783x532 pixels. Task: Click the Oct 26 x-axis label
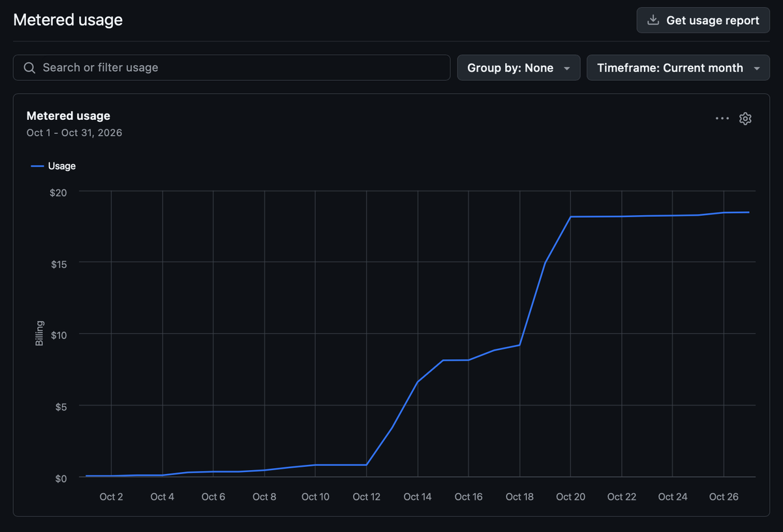(724, 497)
